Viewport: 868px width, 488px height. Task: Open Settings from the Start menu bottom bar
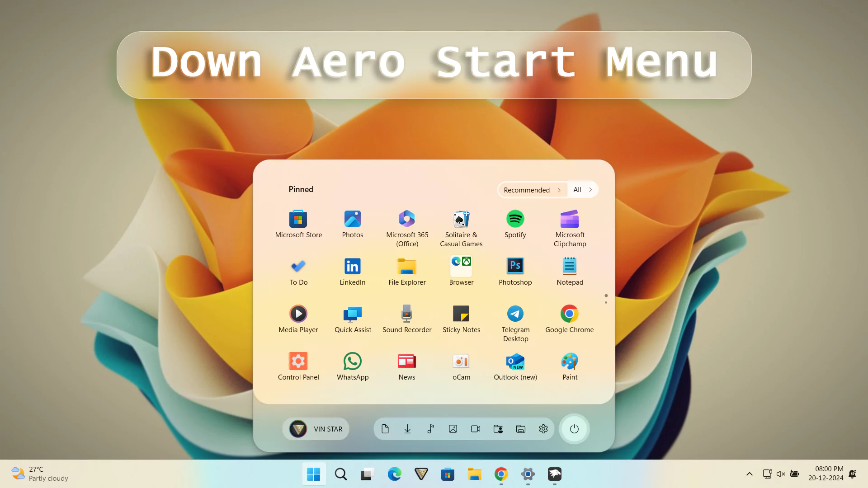click(543, 429)
